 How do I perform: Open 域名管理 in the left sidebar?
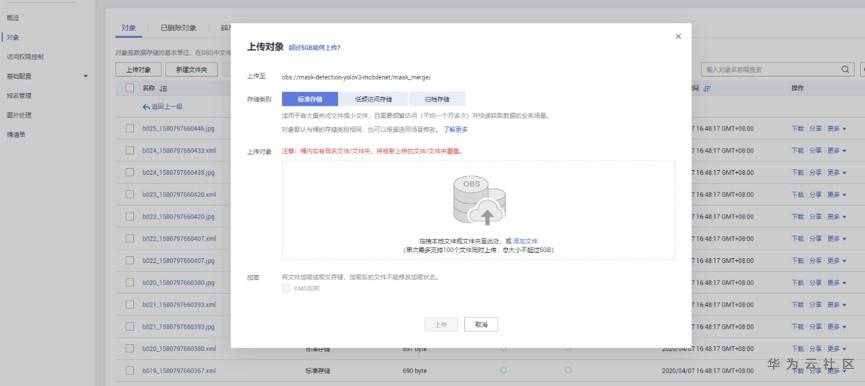coord(19,95)
